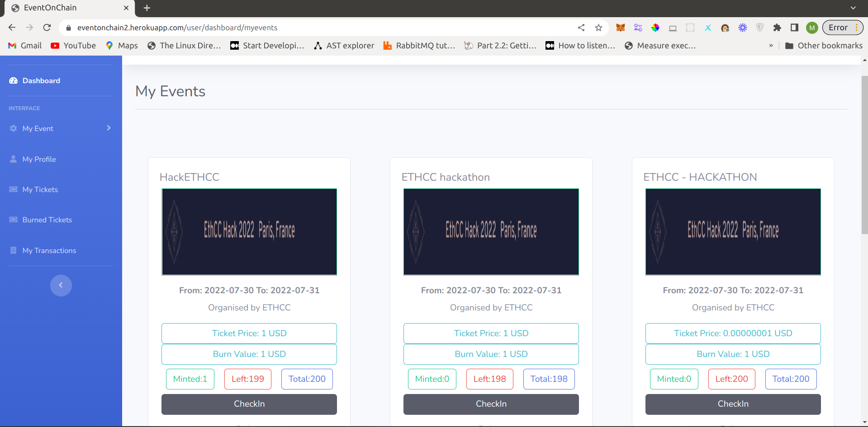
Task: Show more bookmarks chevron
Action: pyautogui.click(x=771, y=46)
